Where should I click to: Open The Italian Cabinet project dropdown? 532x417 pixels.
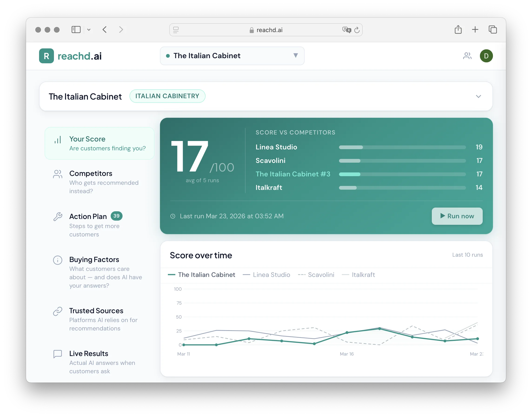coord(232,56)
